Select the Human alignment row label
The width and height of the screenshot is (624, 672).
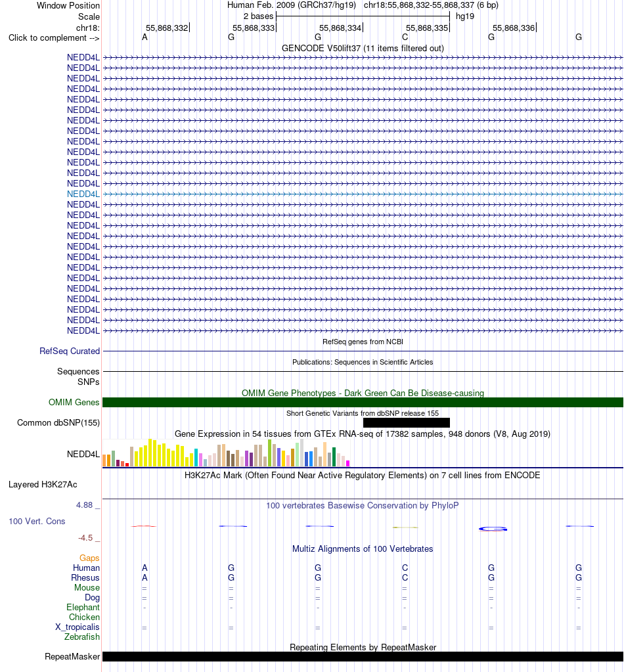pos(86,568)
